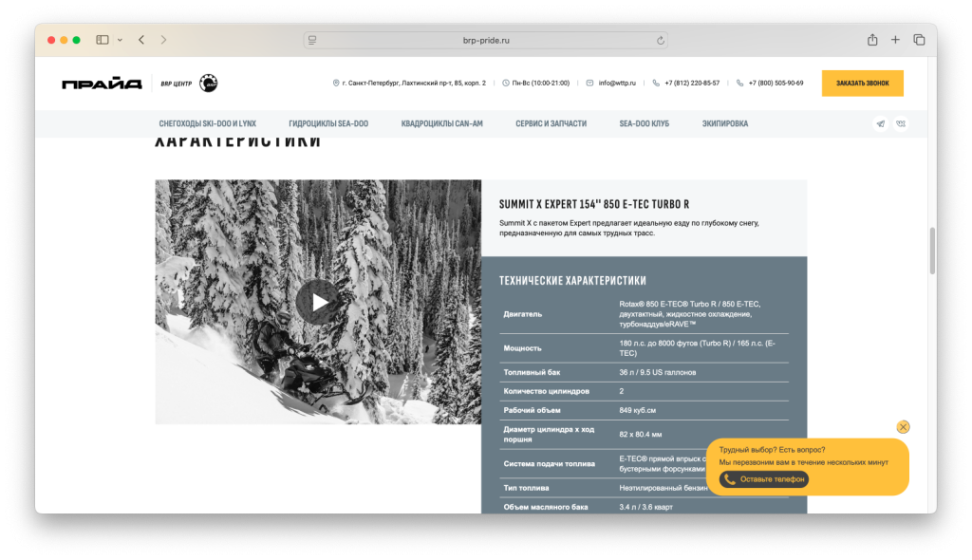Click the VK icon in navigation bar

click(x=901, y=123)
